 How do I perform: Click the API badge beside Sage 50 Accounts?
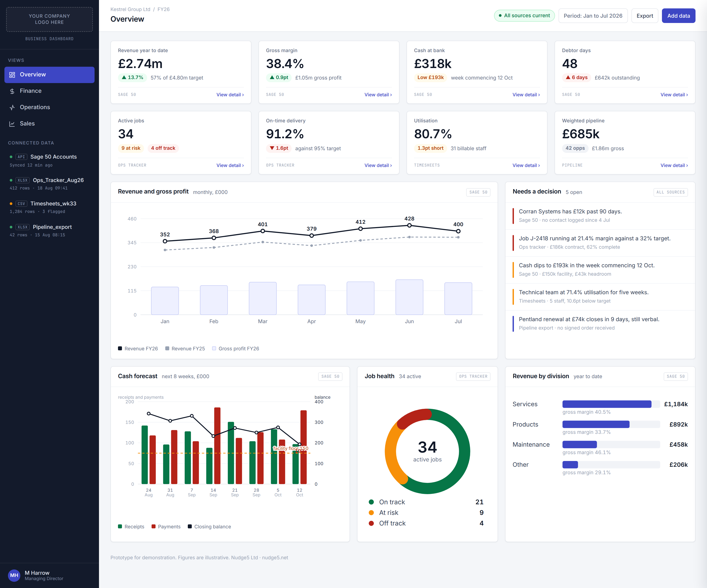(21, 157)
